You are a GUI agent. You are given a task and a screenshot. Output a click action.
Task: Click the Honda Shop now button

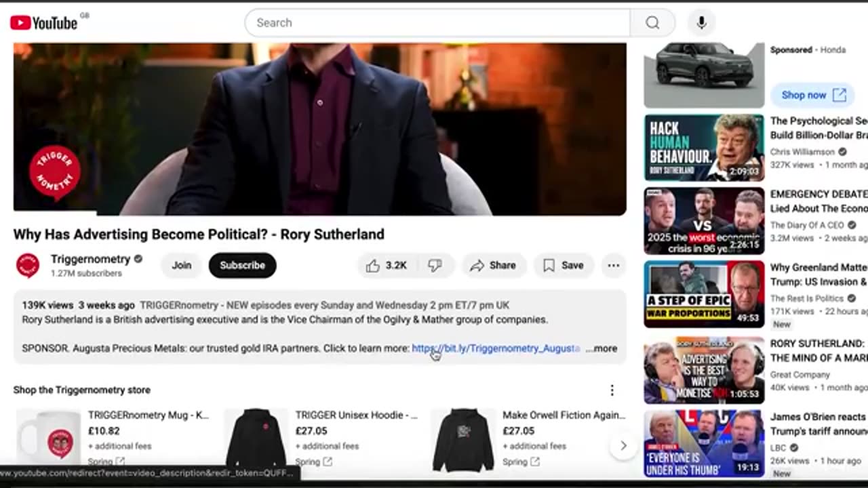point(813,95)
